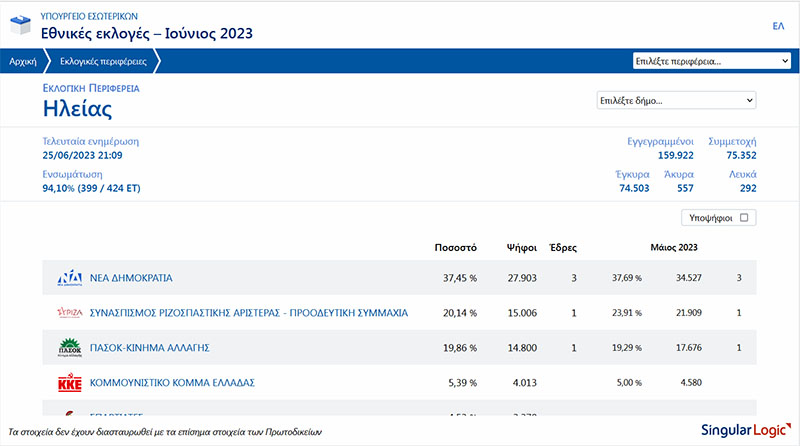Open the ΣΥΝΑΣΠΙΣΜΟΣ ΡΙΖΟΣΠΑΣΤΙΚΗΣ ΑΡΙΣΤΕΡΑΣ party link
The image size is (800, 446).
click(249, 313)
